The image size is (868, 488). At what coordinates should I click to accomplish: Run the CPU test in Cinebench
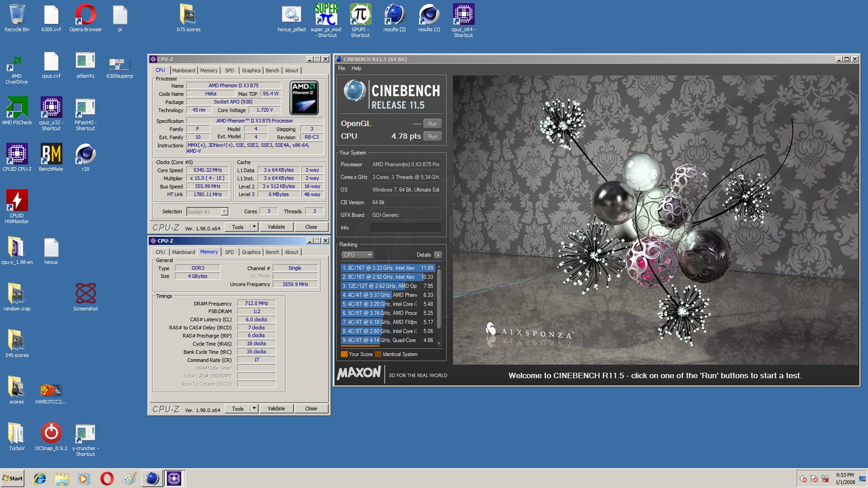pos(432,136)
